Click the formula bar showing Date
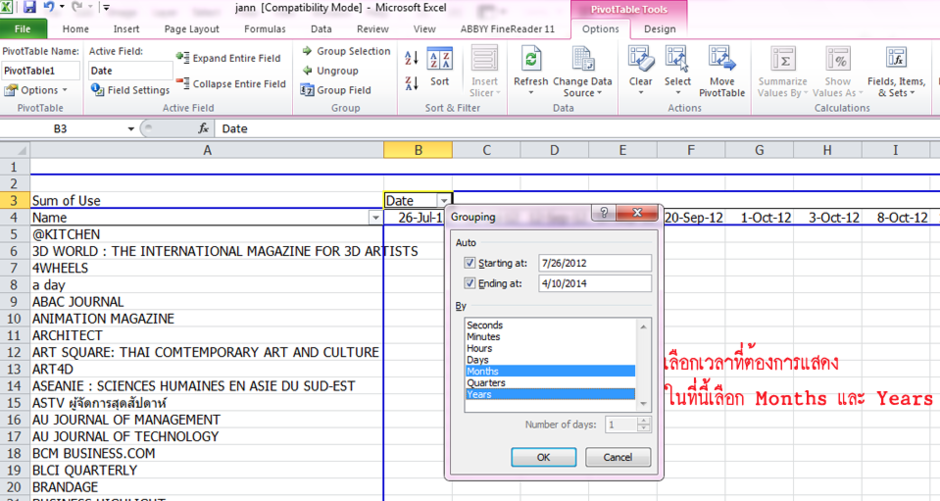 576,128
